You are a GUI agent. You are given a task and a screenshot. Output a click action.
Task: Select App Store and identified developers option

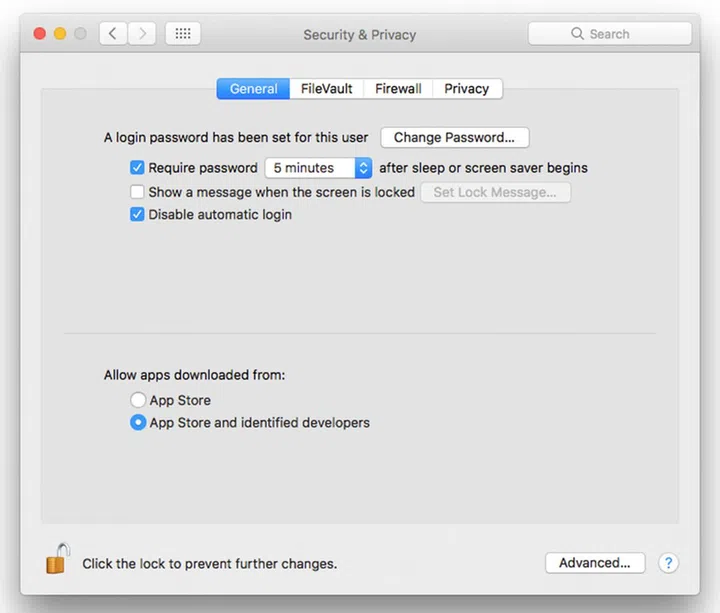click(x=138, y=422)
